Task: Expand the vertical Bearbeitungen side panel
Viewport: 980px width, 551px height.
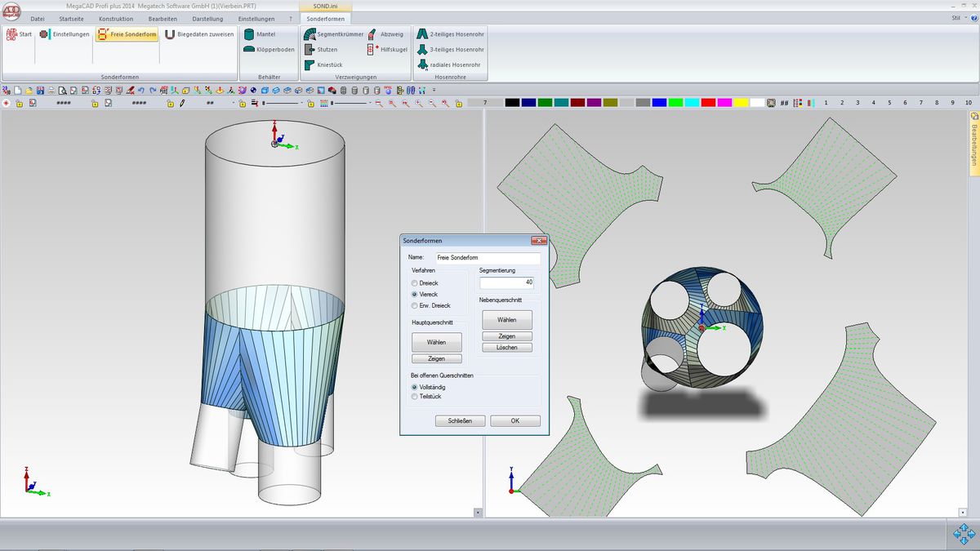Action: (973, 140)
